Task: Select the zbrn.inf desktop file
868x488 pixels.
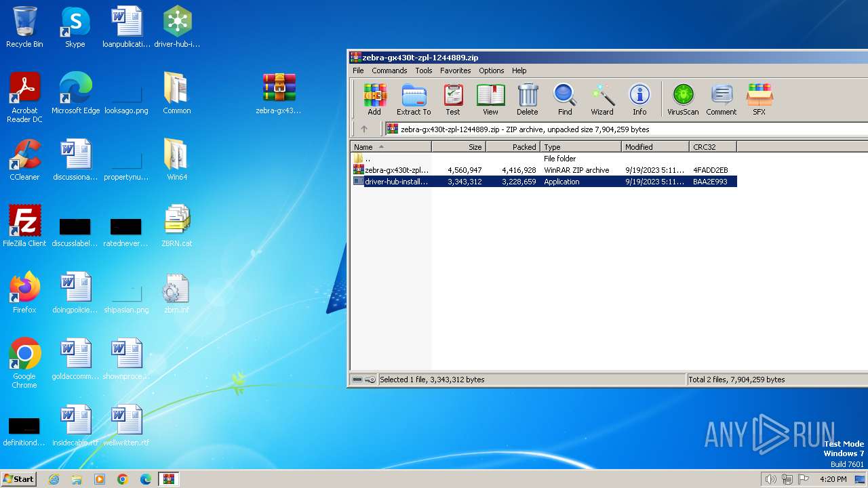Action: (176, 293)
